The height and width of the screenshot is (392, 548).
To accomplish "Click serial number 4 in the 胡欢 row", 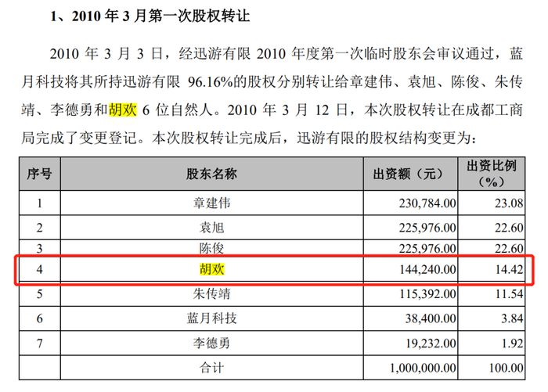I will click(39, 269).
